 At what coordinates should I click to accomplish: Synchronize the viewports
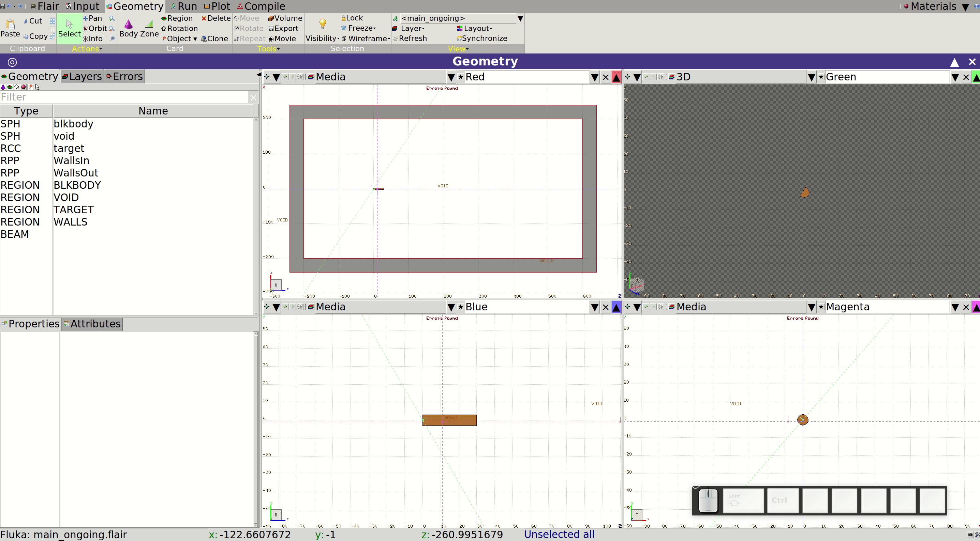click(481, 38)
